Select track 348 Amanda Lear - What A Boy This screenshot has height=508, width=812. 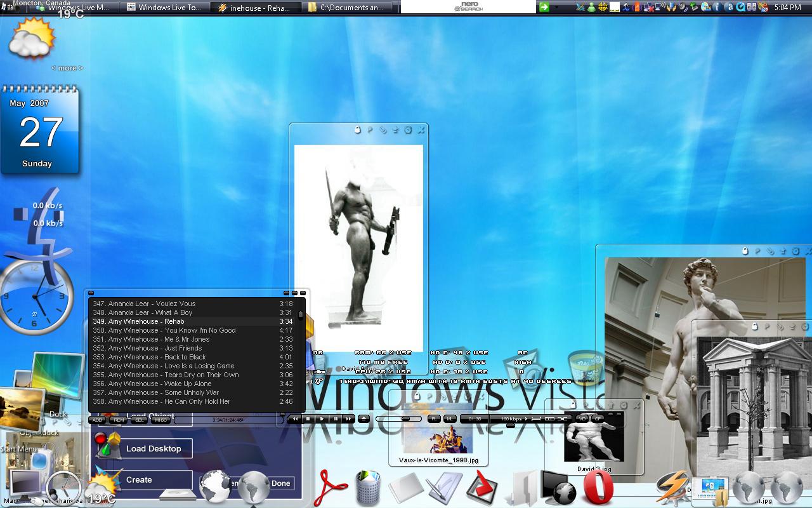(x=193, y=312)
